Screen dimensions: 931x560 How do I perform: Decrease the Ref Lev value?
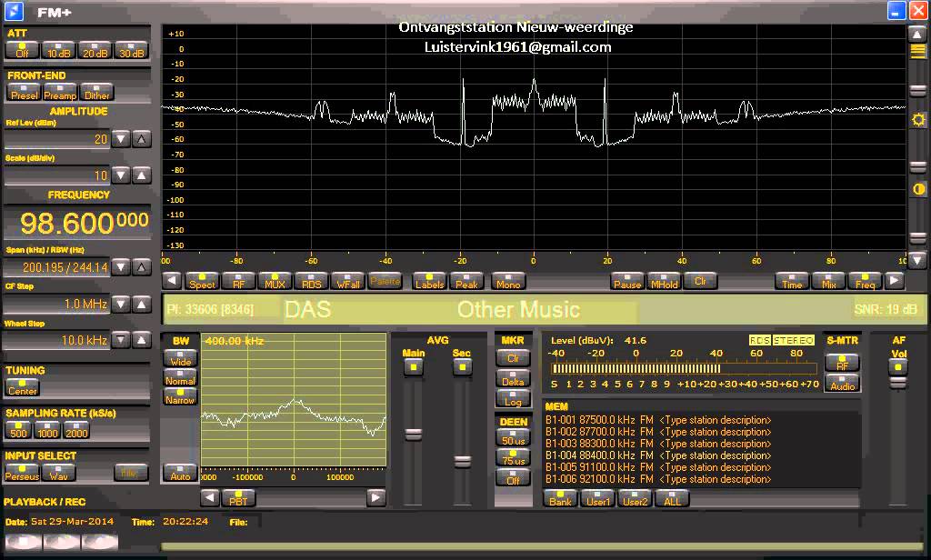coord(121,139)
